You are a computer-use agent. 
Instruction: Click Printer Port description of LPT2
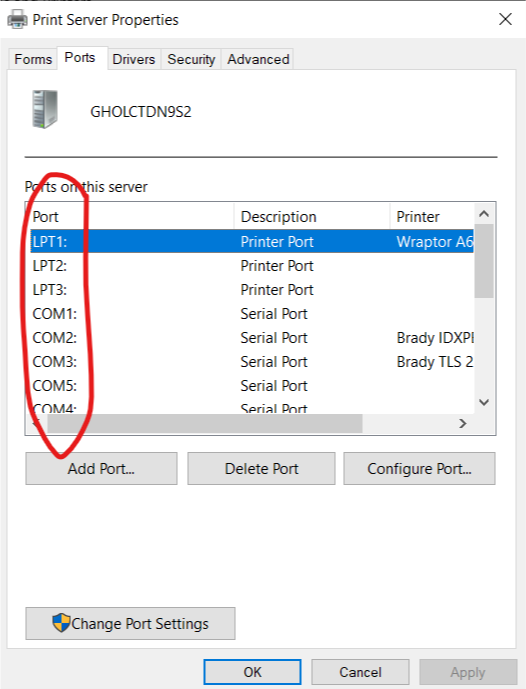[x=277, y=265]
